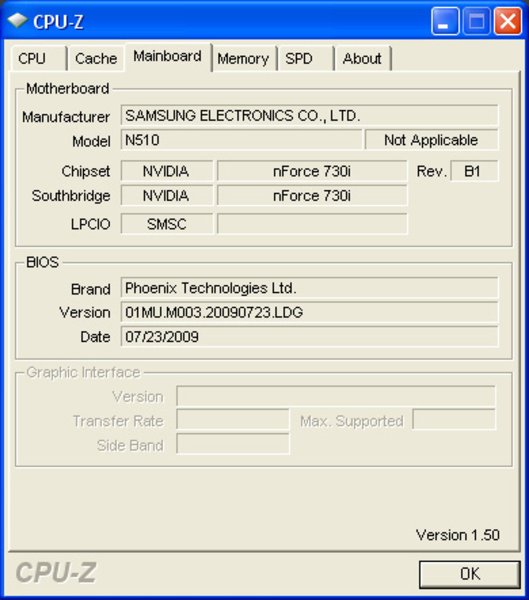Click the Side Band field
Image resolution: width=529 pixels, height=600 pixels.
(233, 444)
